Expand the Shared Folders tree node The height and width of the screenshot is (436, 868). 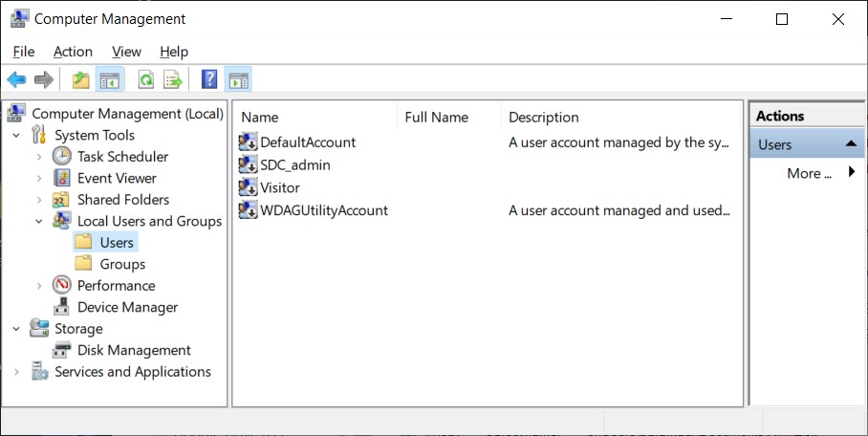point(39,200)
